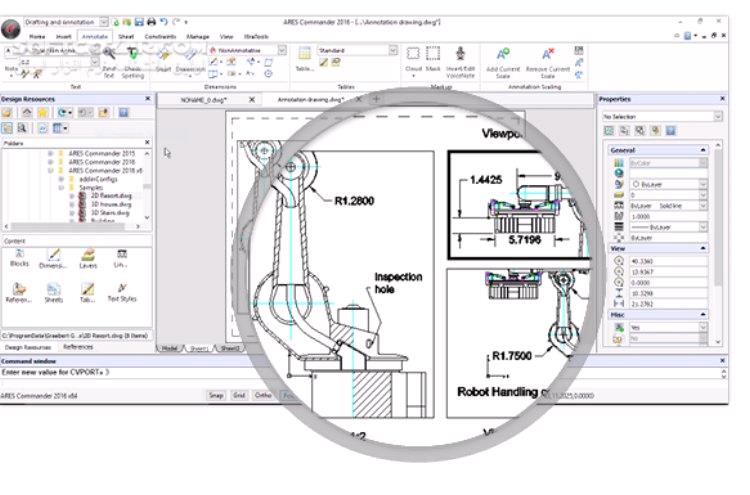Collapse the General section in Properties
The width and height of the screenshot is (750, 495).
pos(703,150)
